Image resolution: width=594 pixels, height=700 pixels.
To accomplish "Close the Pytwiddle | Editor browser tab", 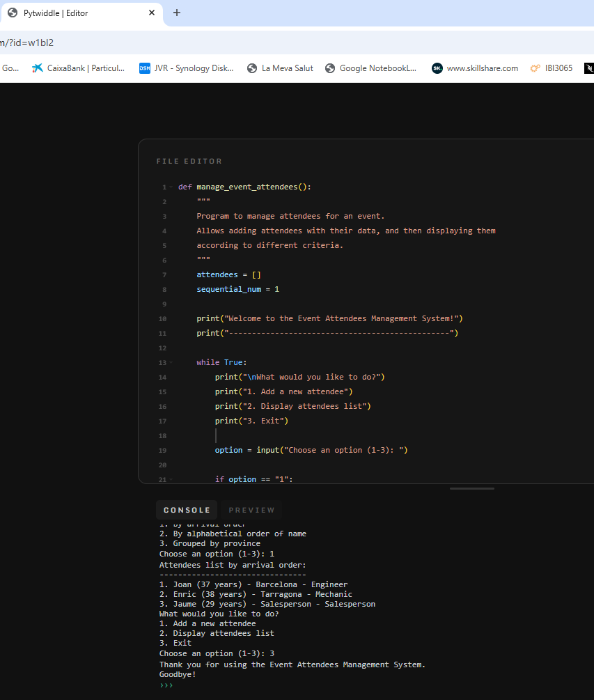I will 152,13.
